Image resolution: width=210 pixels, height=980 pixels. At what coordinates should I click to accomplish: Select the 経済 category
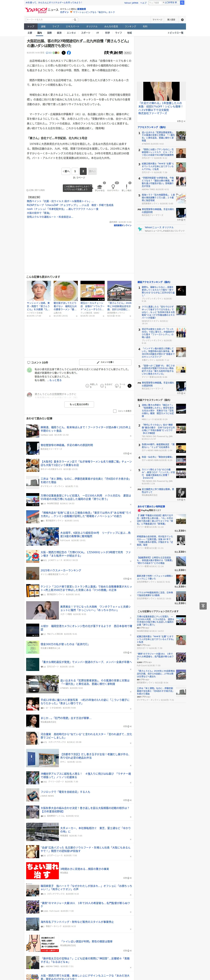(59, 33)
